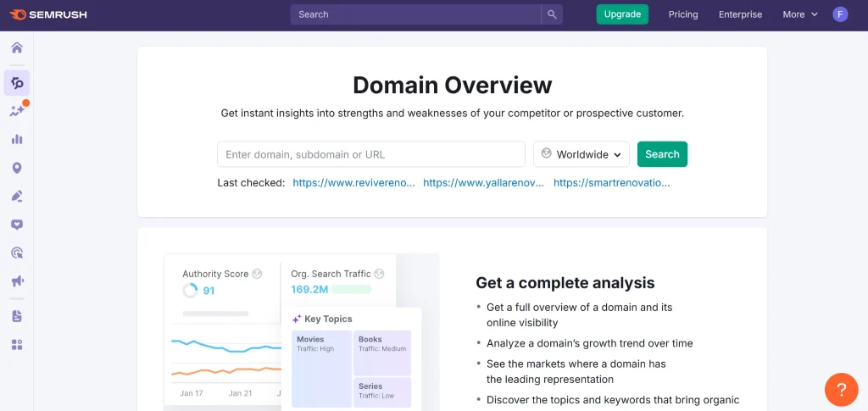The image size is (868, 411).
Task: Open the Reports document sidebar icon
Action: point(17,316)
